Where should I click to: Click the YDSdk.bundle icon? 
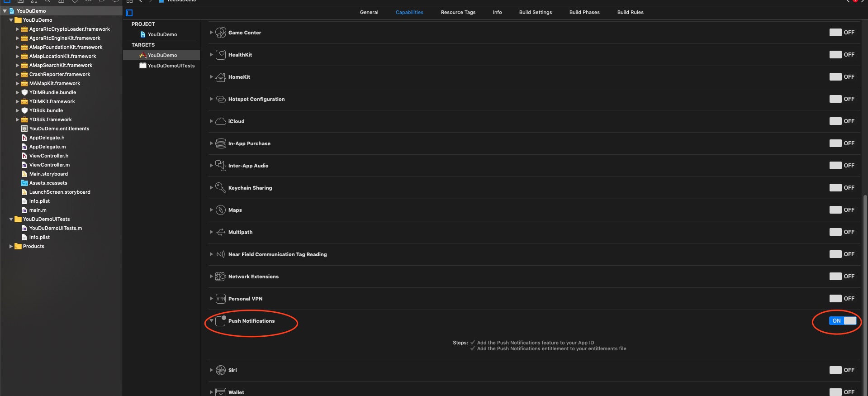24,110
